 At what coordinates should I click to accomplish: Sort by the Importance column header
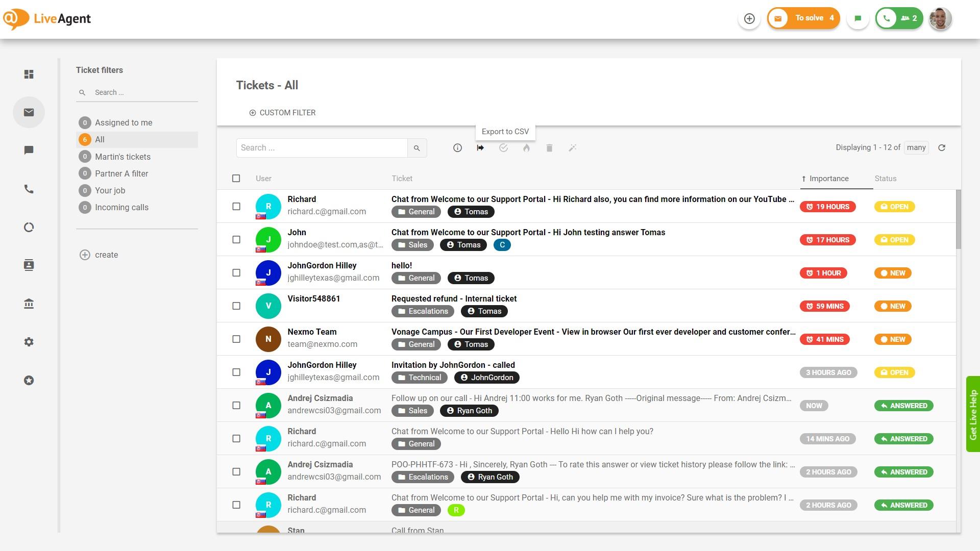829,179
